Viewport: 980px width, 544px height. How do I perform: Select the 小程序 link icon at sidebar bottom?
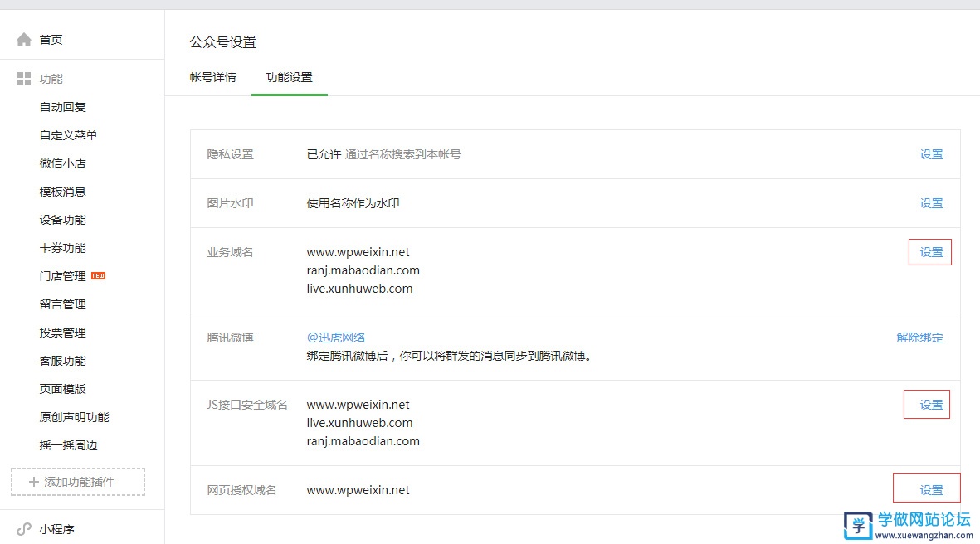tap(23, 528)
